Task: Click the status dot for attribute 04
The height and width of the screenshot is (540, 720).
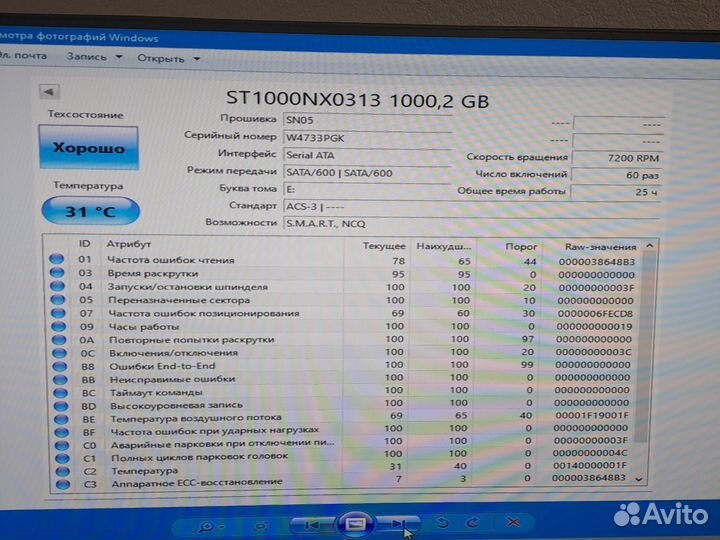Action: pos(58,286)
